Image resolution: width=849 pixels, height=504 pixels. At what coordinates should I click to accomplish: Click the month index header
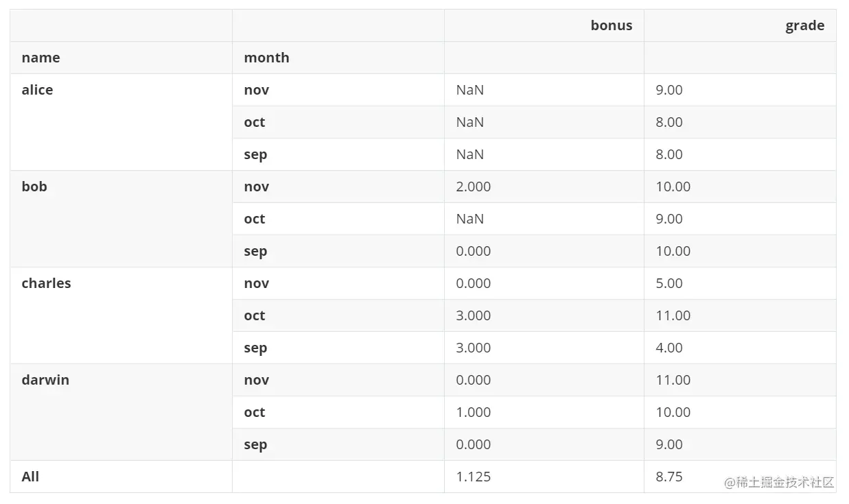click(266, 58)
